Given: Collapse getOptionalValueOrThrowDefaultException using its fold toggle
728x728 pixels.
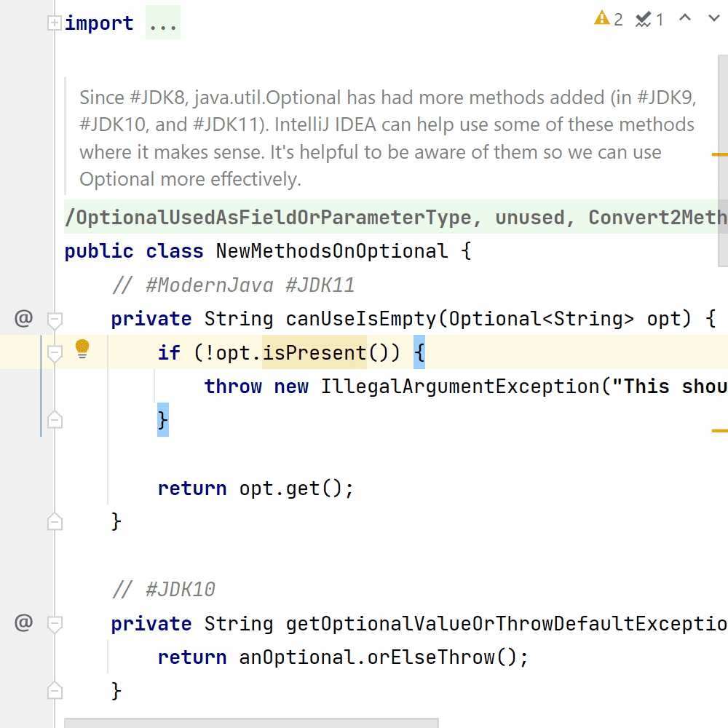Looking at the screenshot, I should coord(55,624).
